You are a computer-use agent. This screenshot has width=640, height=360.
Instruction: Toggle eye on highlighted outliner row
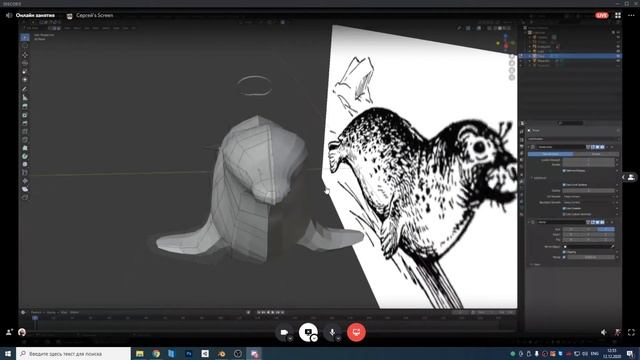click(x=618, y=56)
